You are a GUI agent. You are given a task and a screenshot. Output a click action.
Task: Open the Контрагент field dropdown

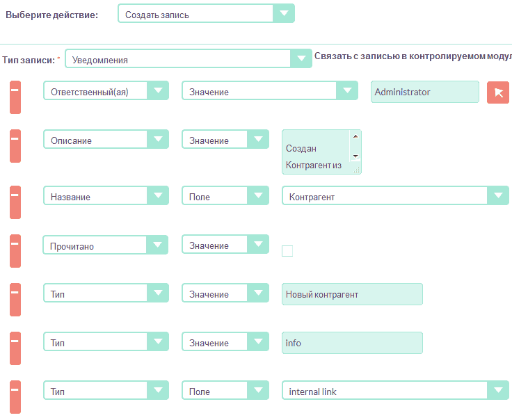tap(394, 196)
